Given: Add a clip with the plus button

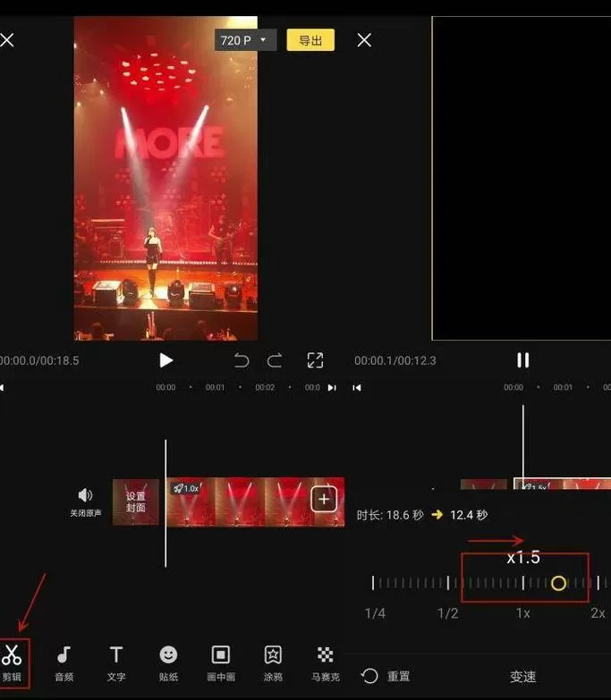Looking at the screenshot, I should [x=324, y=499].
